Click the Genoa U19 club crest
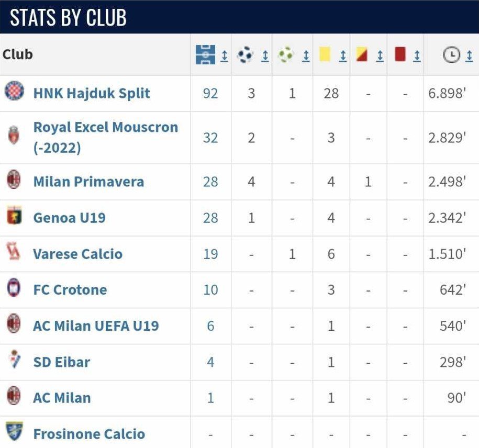The width and height of the screenshot is (479, 448). click(14, 215)
